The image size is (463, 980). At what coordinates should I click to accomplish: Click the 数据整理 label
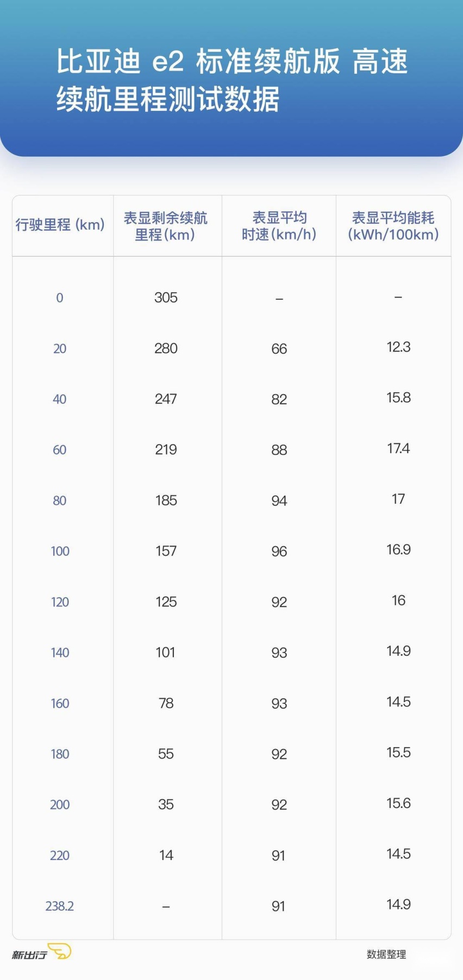point(386,954)
